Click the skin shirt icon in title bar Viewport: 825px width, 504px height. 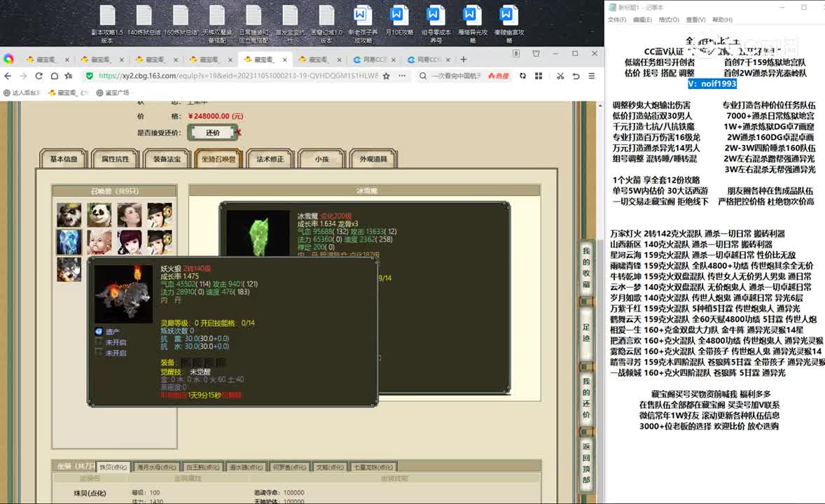click(536, 54)
